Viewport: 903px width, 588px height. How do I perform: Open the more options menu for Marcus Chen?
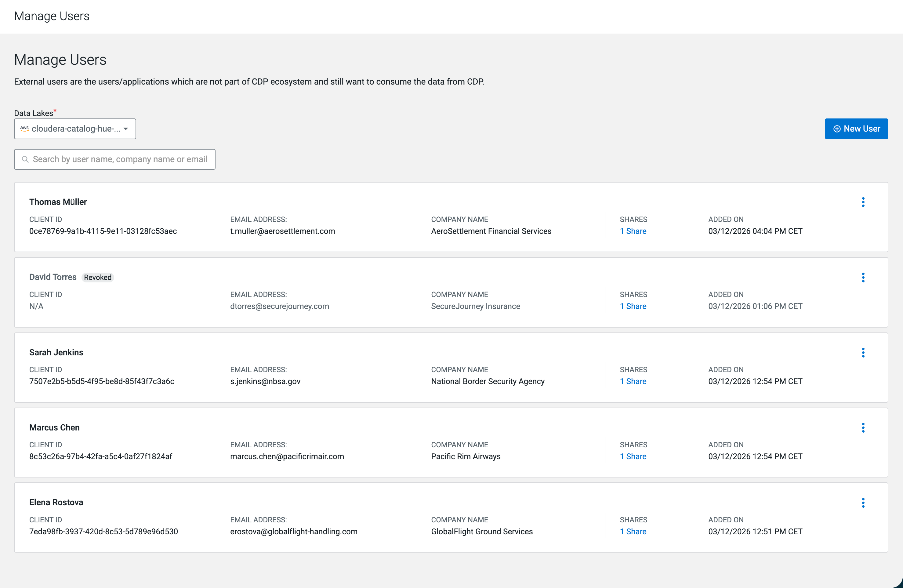pyautogui.click(x=863, y=427)
